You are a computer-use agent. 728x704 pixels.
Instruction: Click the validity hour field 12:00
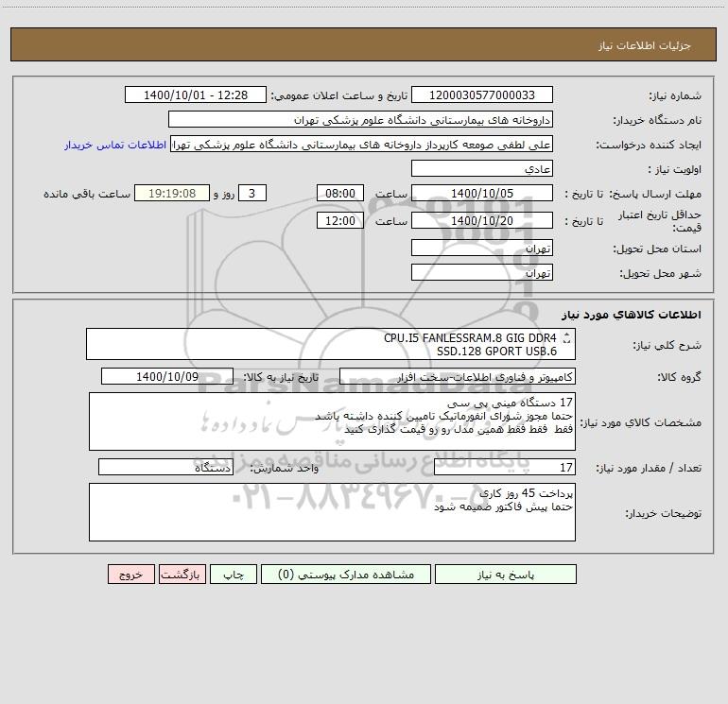click(x=339, y=220)
